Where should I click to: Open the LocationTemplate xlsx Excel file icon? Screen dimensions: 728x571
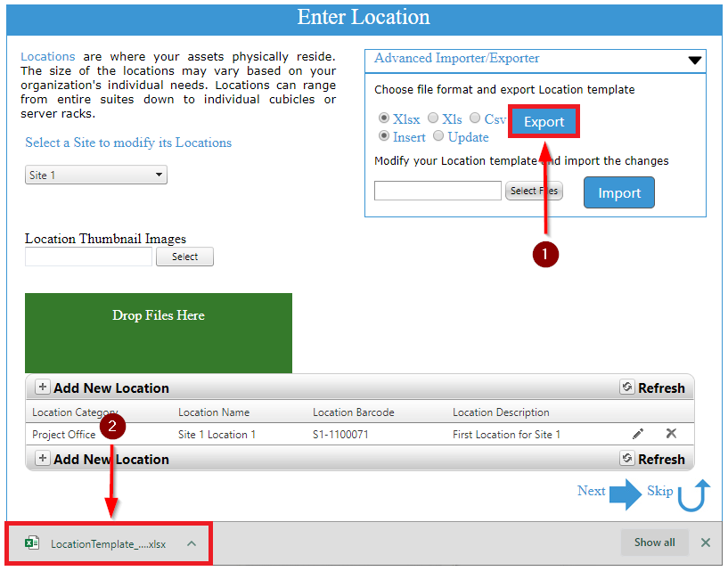(x=32, y=543)
